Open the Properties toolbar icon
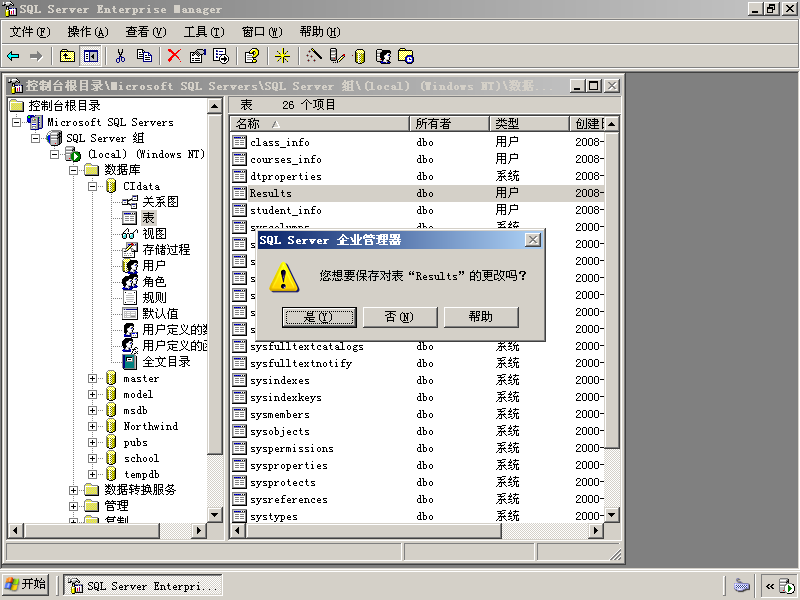Viewport: 800px width, 600px height. pos(197,56)
